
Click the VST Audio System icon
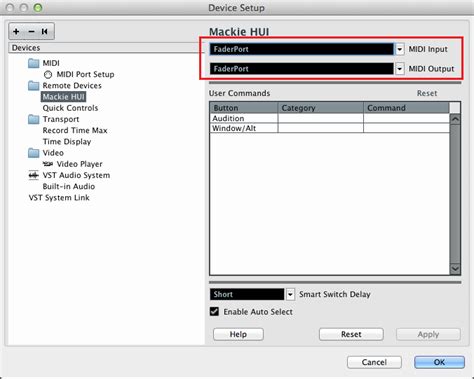click(33, 175)
